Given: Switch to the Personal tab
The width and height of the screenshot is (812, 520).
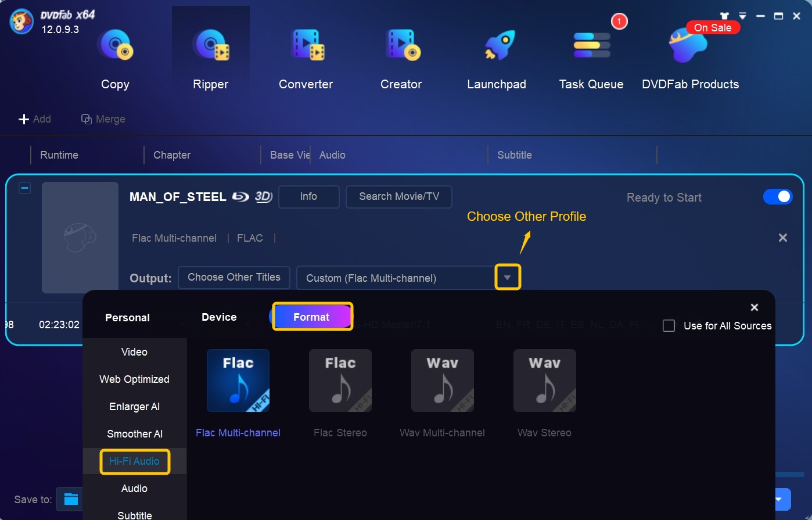Looking at the screenshot, I should (127, 318).
